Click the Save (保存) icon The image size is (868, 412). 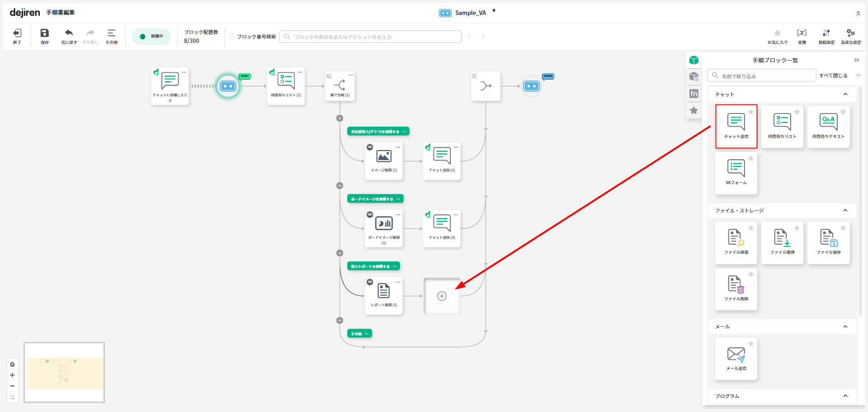tap(44, 33)
